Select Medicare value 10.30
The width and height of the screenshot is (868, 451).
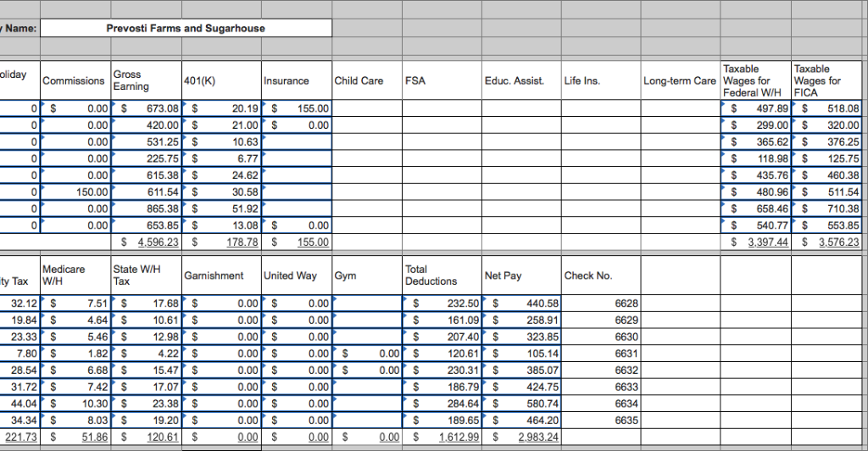click(x=75, y=404)
